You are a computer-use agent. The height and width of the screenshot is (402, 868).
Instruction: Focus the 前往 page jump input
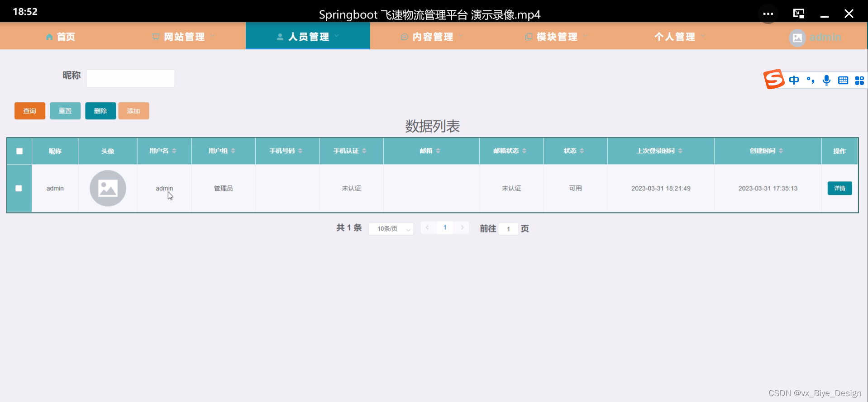508,229
